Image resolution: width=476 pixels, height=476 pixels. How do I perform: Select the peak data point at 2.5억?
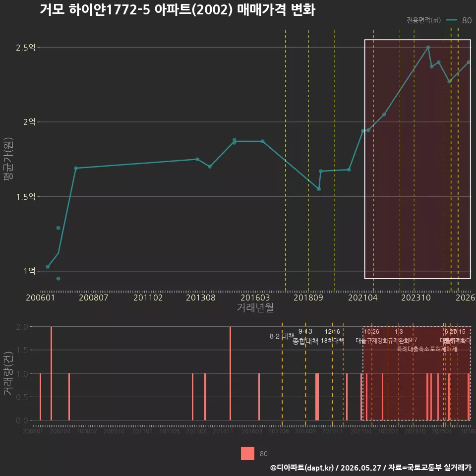(x=428, y=48)
